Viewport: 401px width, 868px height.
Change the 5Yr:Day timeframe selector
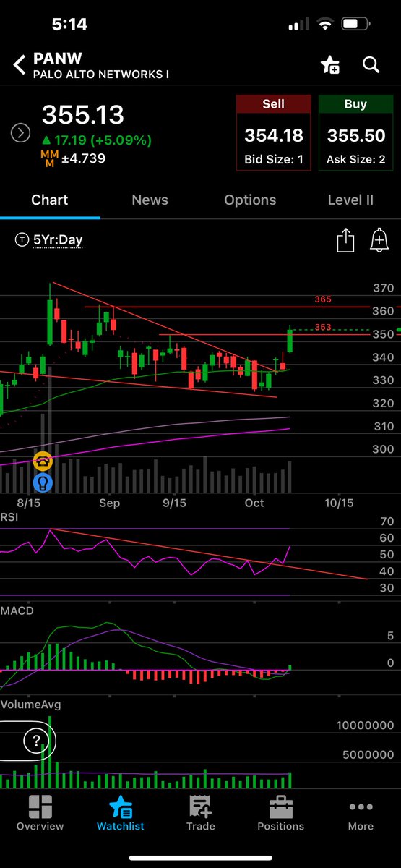[57, 240]
